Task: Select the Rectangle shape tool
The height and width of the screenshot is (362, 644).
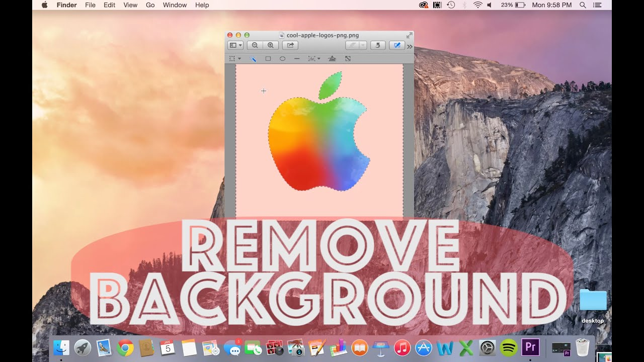Action: click(268, 59)
